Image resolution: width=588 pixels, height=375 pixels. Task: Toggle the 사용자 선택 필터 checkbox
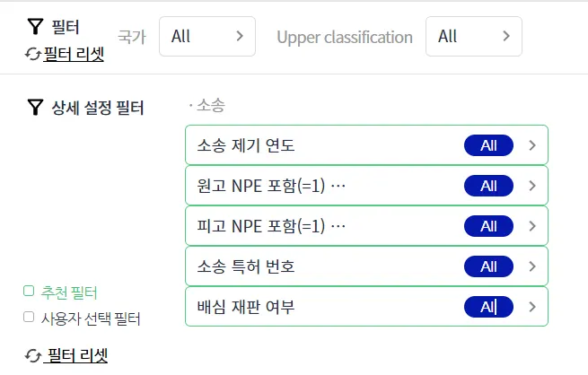[x=29, y=317]
